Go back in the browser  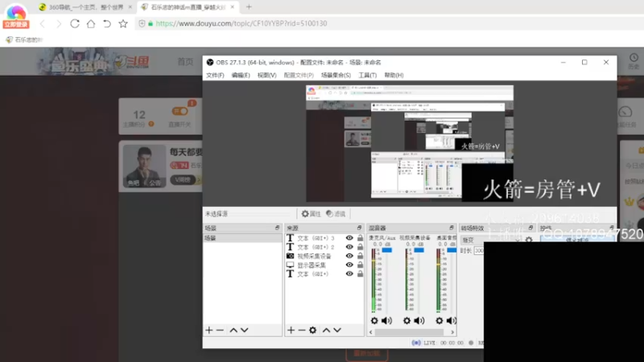pos(43,24)
